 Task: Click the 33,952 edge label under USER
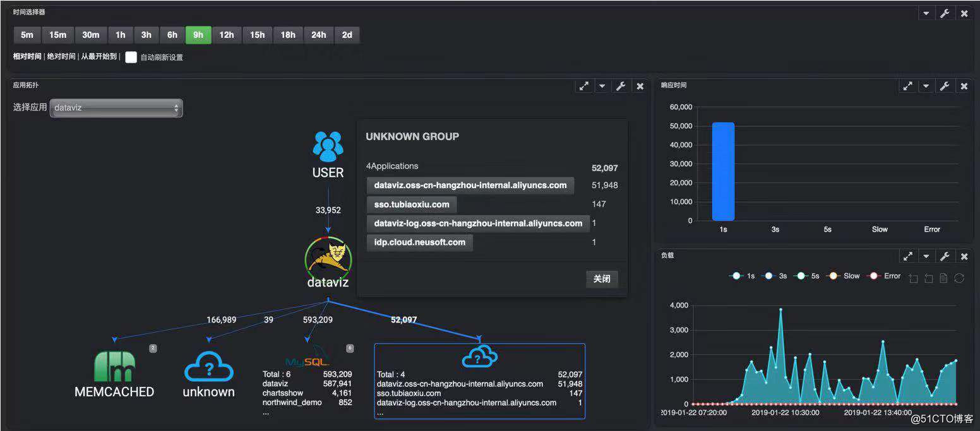point(328,210)
